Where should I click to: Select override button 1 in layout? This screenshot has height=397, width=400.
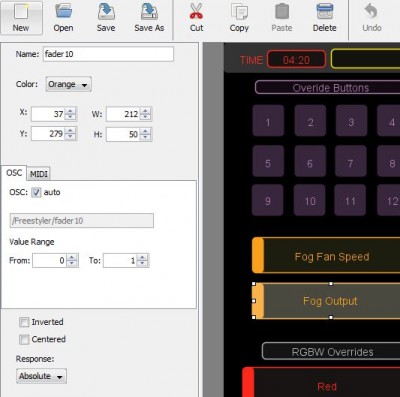click(x=268, y=120)
